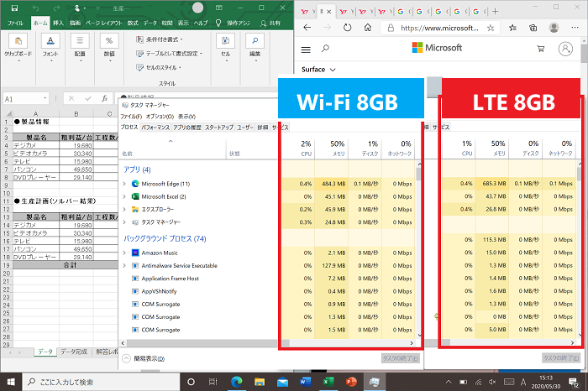This screenshot has width=588, height=391.
Task: Click the insert function fx icon
Action: click(105, 98)
